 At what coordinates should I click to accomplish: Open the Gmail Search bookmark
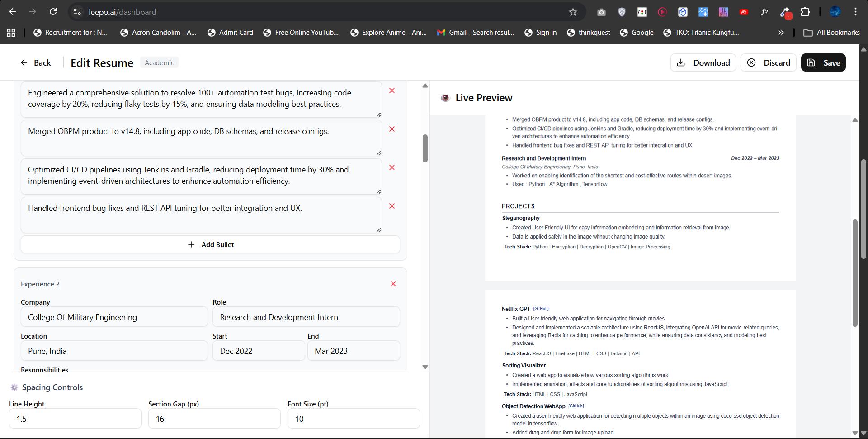click(x=475, y=32)
